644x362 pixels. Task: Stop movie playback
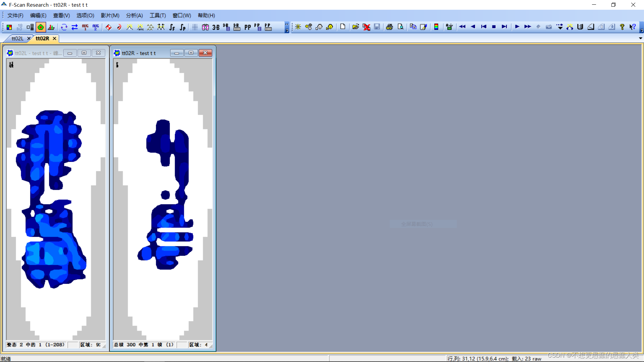494,27
